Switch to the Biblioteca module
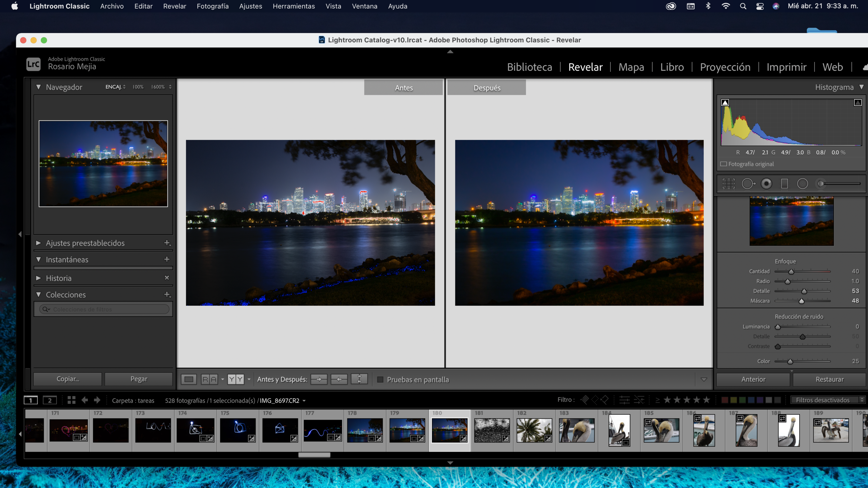Image resolution: width=868 pixels, height=488 pixels. 529,67
